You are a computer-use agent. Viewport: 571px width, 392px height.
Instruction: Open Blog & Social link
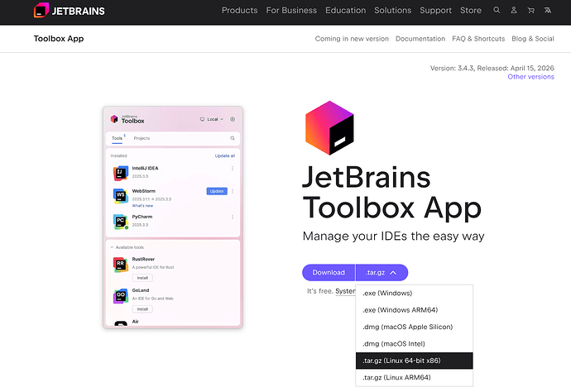[x=533, y=39]
